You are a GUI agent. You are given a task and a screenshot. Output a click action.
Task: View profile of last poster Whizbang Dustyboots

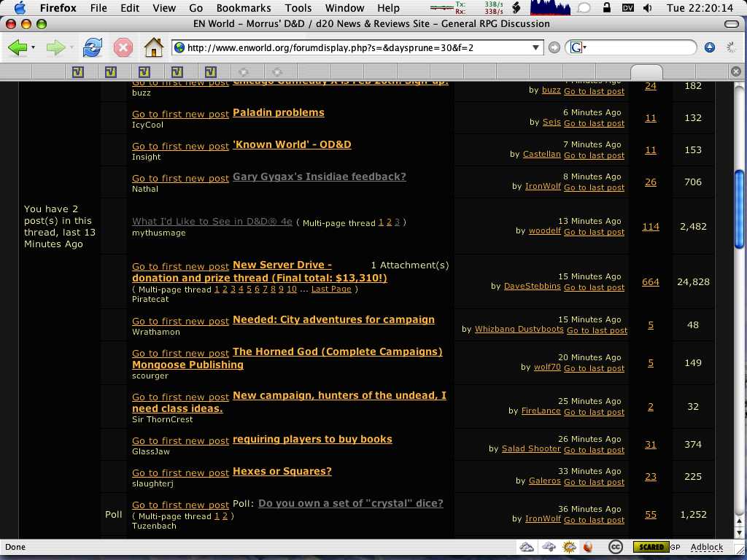[519, 329]
